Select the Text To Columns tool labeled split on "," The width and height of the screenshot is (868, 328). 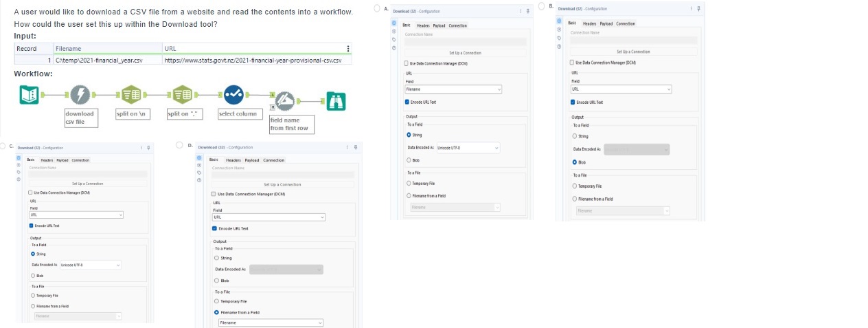tap(182, 94)
